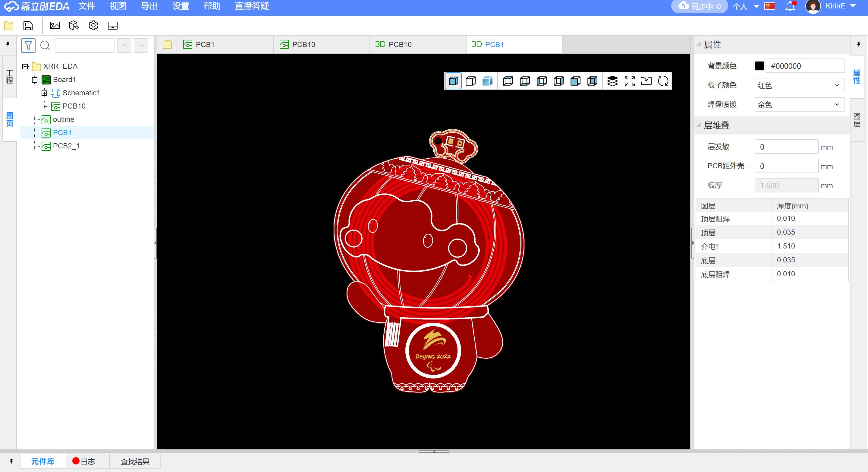Click the circular refresh 3D view icon
The height and width of the screenshot is (472, 868).
click(663, 81)
